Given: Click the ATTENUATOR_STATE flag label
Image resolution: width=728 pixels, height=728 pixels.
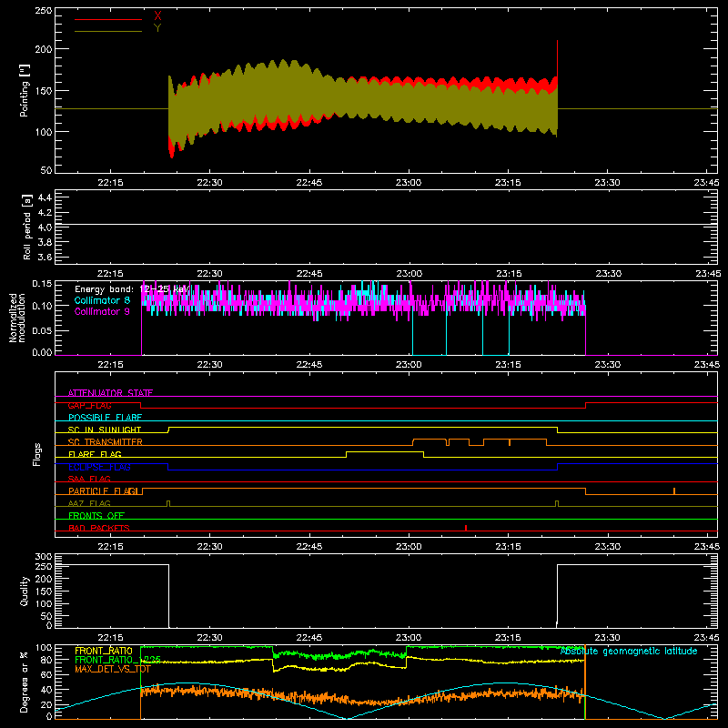Looking at the screenshot, I should [110, 393].
